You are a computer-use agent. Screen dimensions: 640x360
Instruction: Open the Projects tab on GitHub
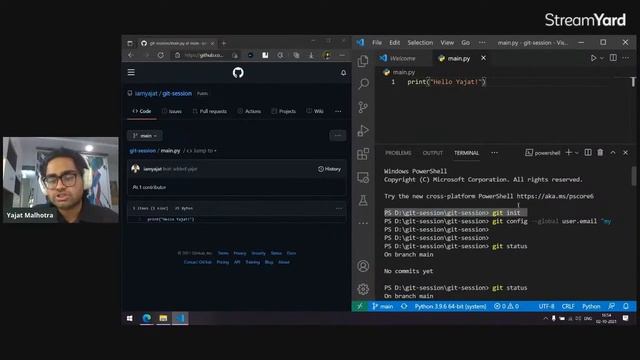click(283, 111)
